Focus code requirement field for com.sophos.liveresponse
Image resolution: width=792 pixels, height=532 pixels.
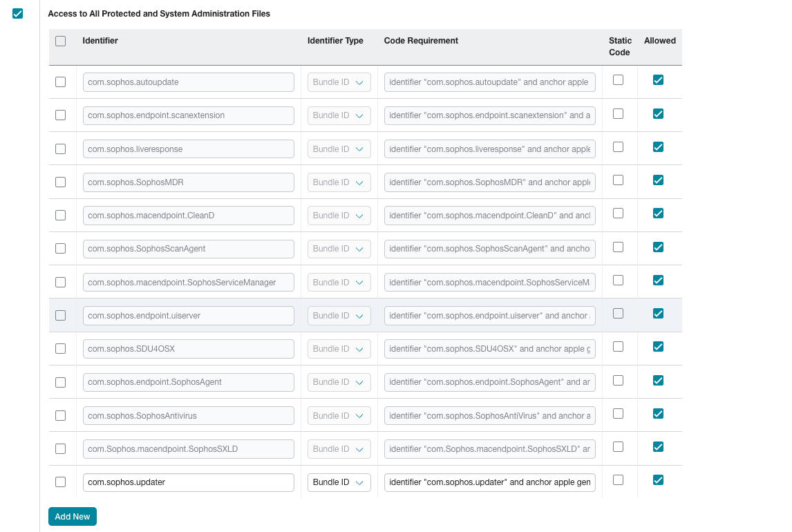(x=489, y=149)
